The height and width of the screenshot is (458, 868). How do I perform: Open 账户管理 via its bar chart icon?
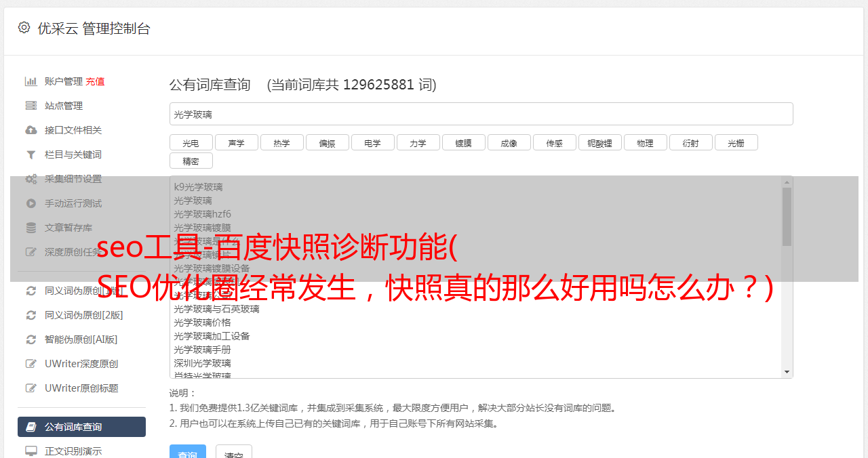pos(31,81)
